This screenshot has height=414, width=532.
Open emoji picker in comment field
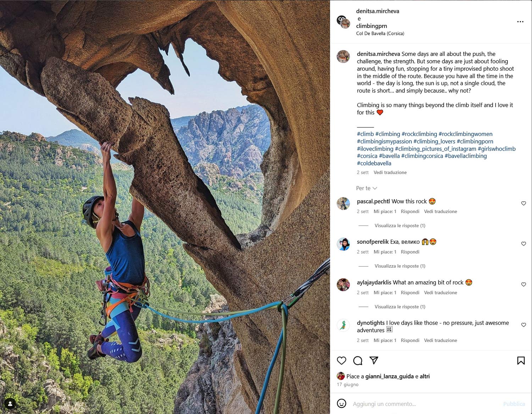tap(342, 404)
